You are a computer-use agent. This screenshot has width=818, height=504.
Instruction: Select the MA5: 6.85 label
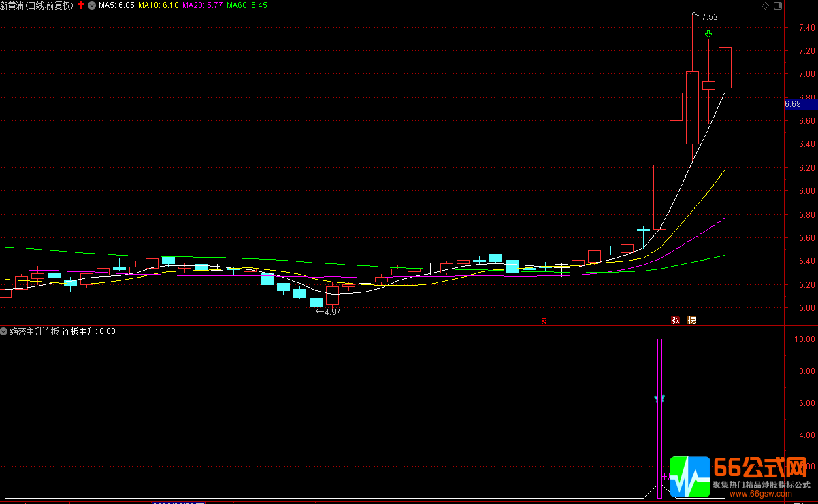pyautogui.click(x=116, y=5)
